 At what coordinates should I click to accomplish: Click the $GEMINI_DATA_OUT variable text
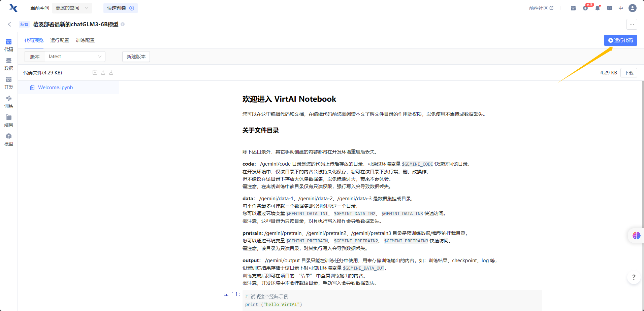pyautogui.click(x=363, y=268)
